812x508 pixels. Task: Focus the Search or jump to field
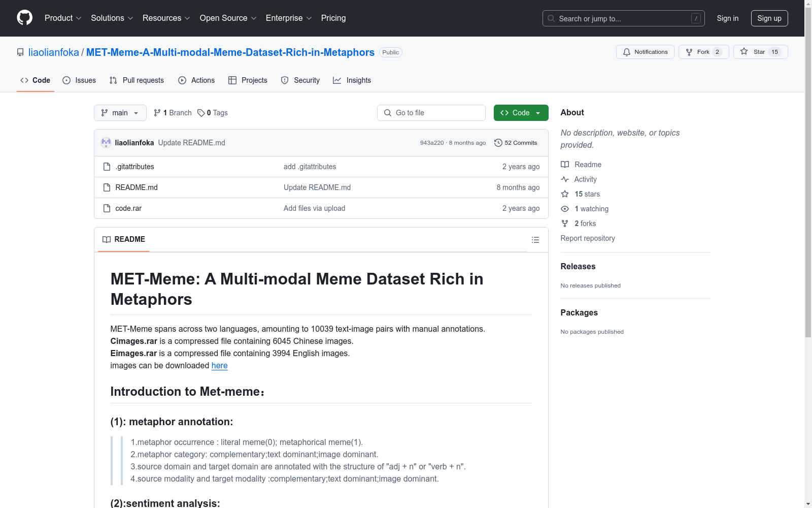(x=624, y=18)
